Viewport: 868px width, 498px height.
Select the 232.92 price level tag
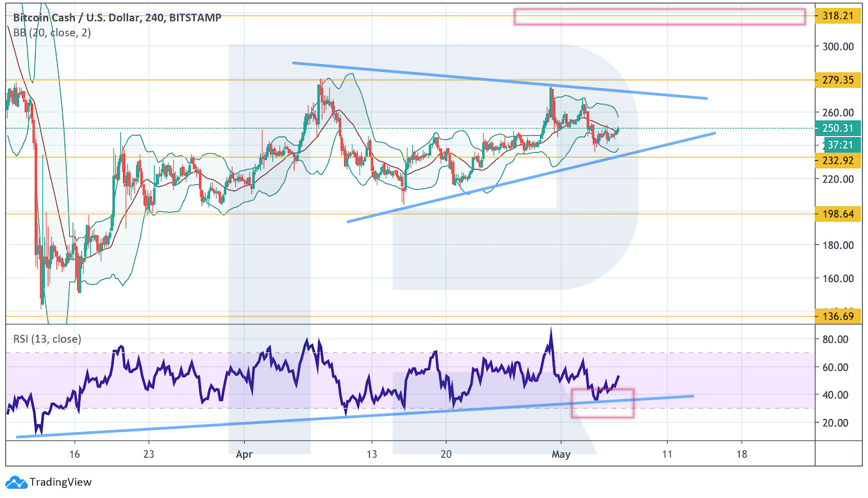(838, 162)
